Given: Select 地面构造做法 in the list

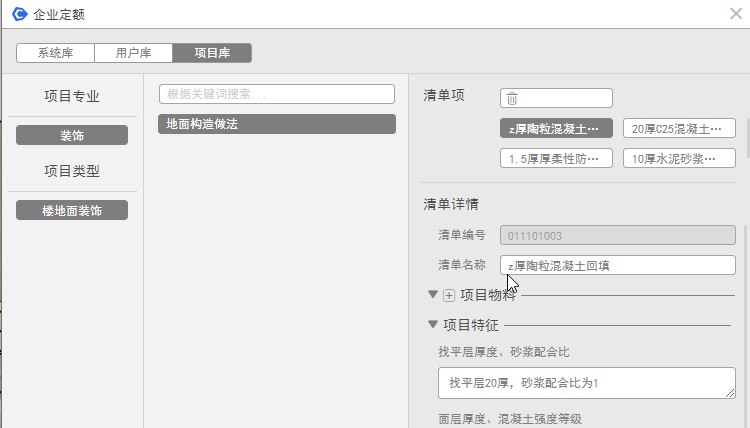Looking at the screenshot, I should 277,124.
